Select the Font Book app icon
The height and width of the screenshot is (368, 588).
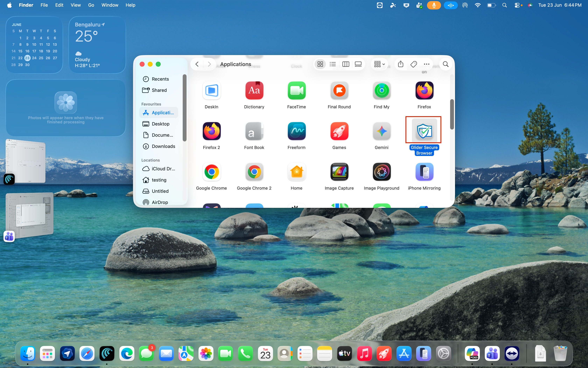tap(254, 131)
